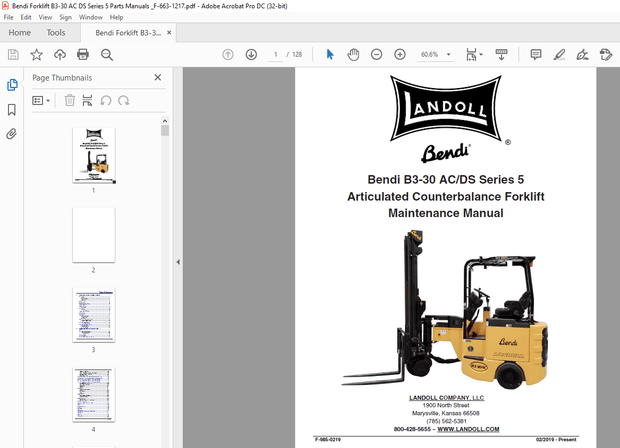Click the page number input field
The height and width of the screenshot is (448, 620).
pos(276,55)
